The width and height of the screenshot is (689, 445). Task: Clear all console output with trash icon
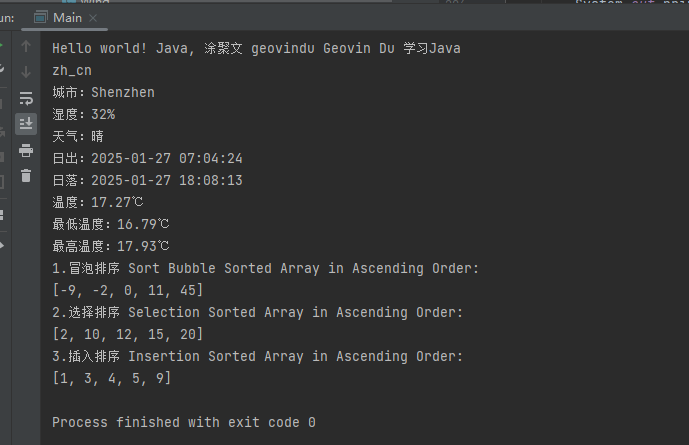pos(26,176)
